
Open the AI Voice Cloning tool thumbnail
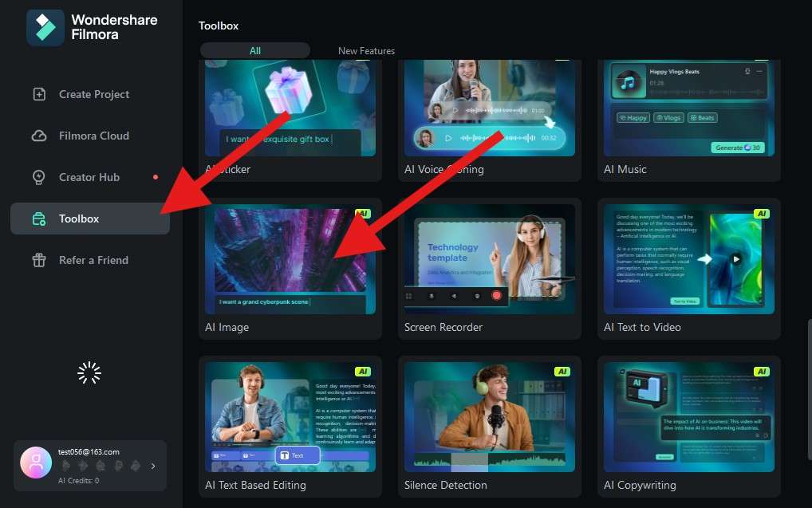pos(490,108)
